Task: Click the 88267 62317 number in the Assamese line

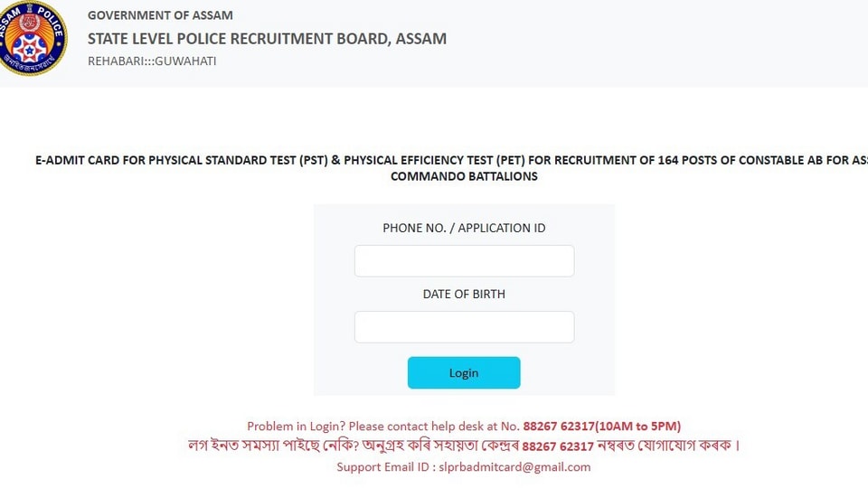Action: point(558,446)
